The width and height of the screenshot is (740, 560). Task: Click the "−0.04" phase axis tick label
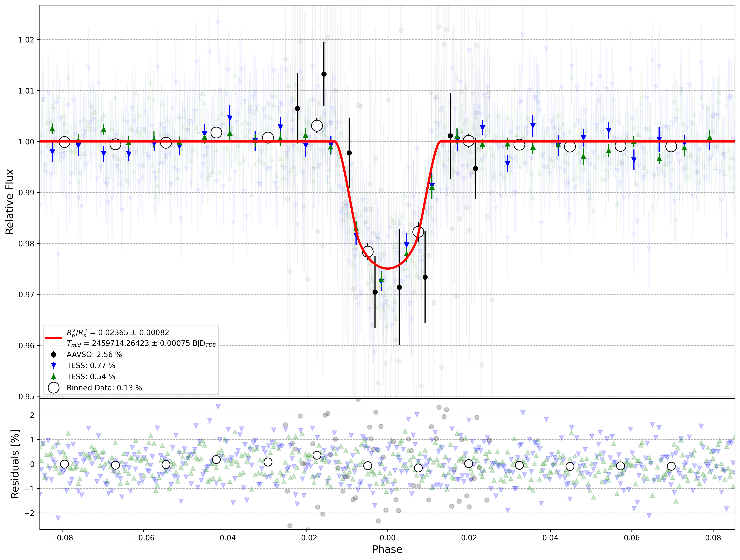click(225, 538)
